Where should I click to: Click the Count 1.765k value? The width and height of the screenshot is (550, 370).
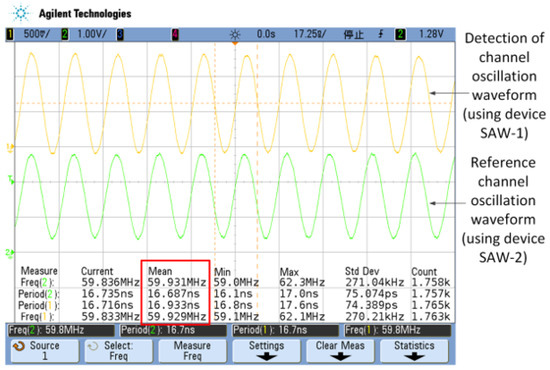pos(430,305)
